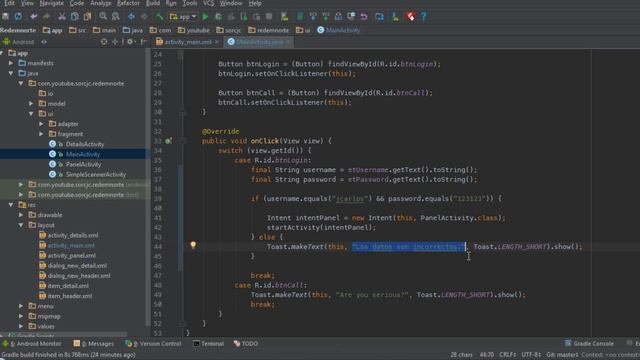Expand the fragment package
This screenshot has width=640, height=360.
pos(41,134)
